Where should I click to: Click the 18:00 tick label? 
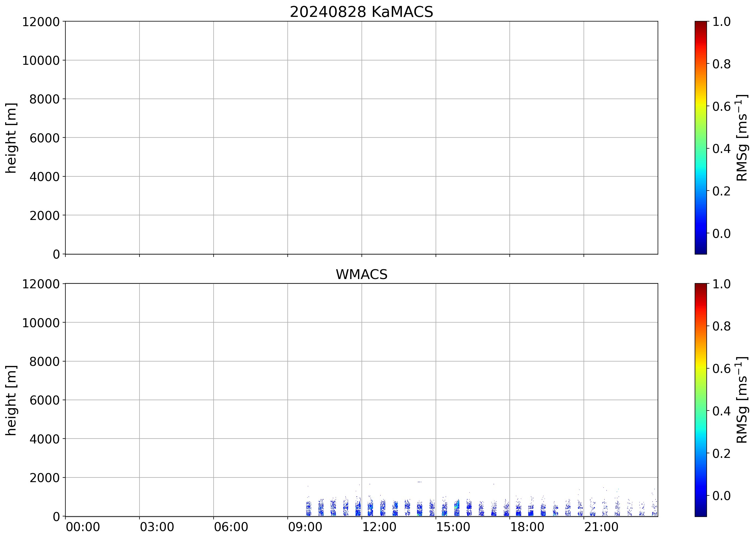527,527
